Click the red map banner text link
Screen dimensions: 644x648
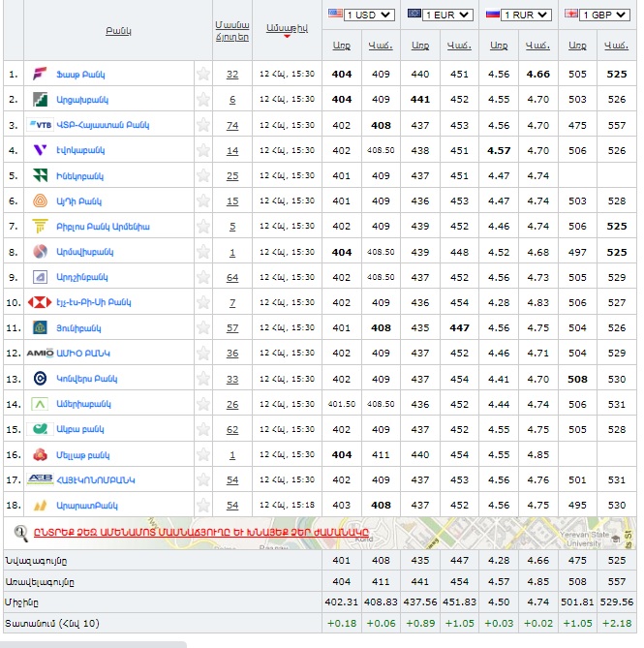(x=201, y=532)
